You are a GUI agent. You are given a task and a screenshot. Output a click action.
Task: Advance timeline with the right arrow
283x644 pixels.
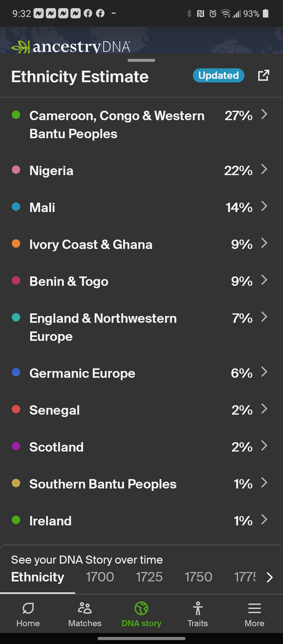tap(269, 577)
